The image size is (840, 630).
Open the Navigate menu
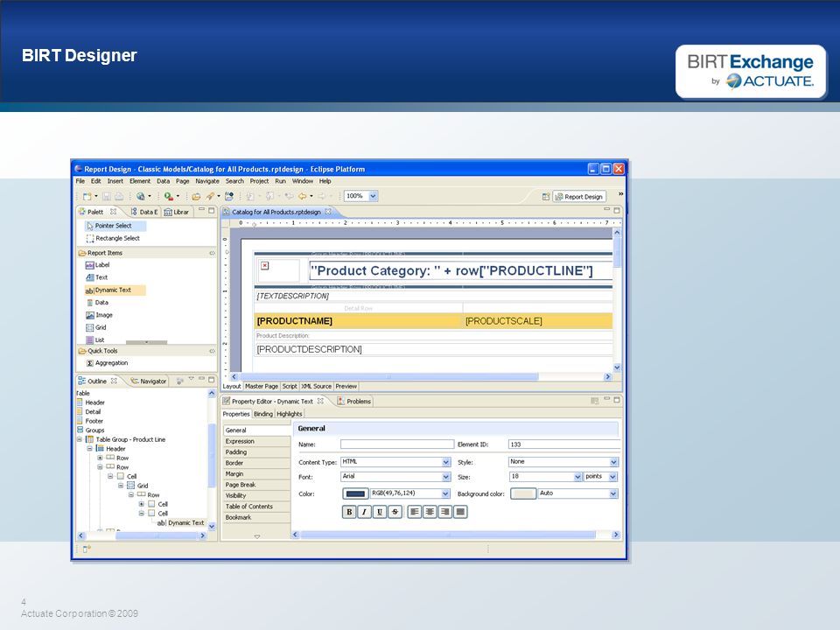coord(207,182)
